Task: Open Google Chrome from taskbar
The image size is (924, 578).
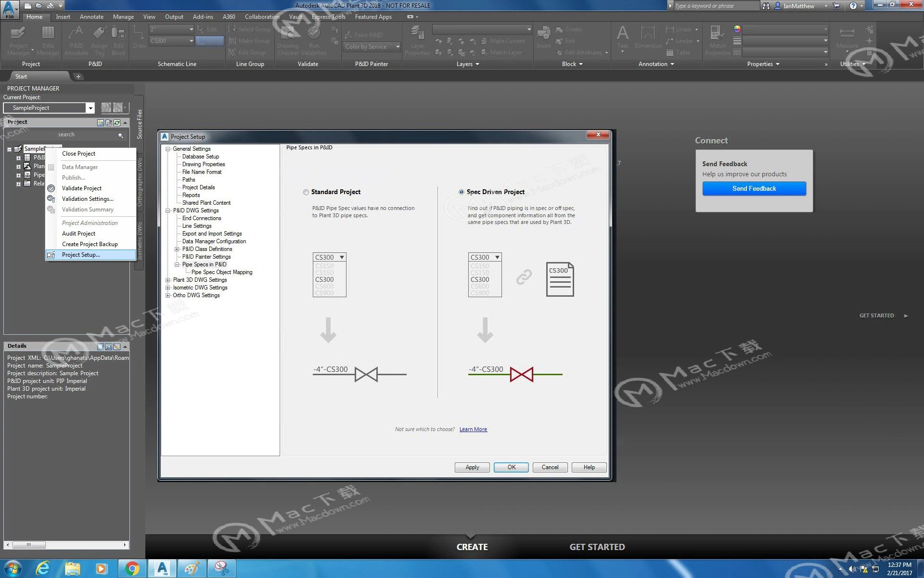Action: [x=132, y=569]
